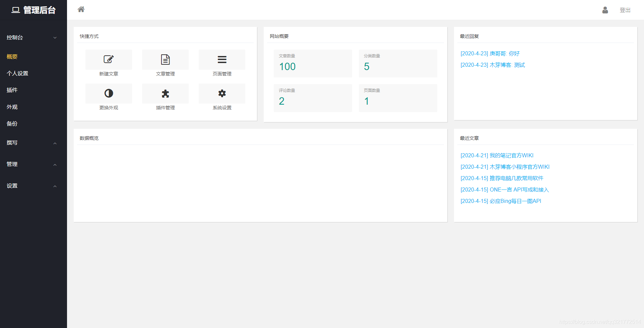The width and height of the screenshot is (644, 328).
Task: Click the 管理 menu label
Action: click(12, 164)
